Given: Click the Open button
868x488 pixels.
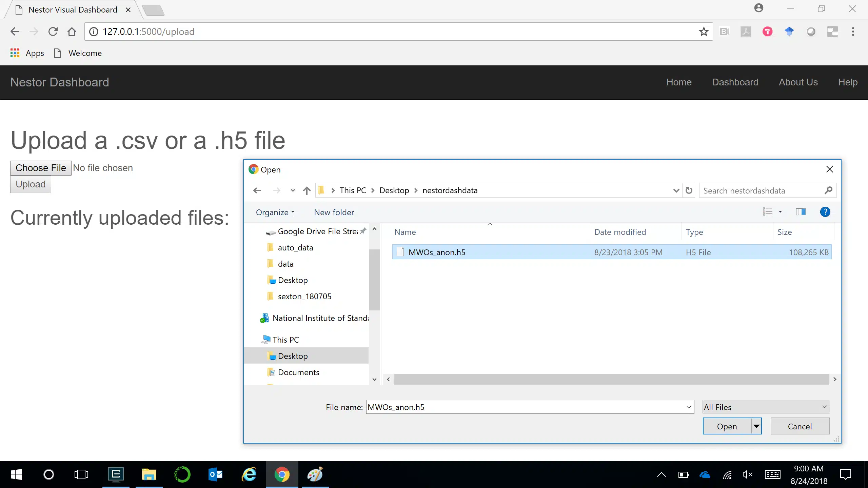Looking at the screenshot, I should pos(727,426).
